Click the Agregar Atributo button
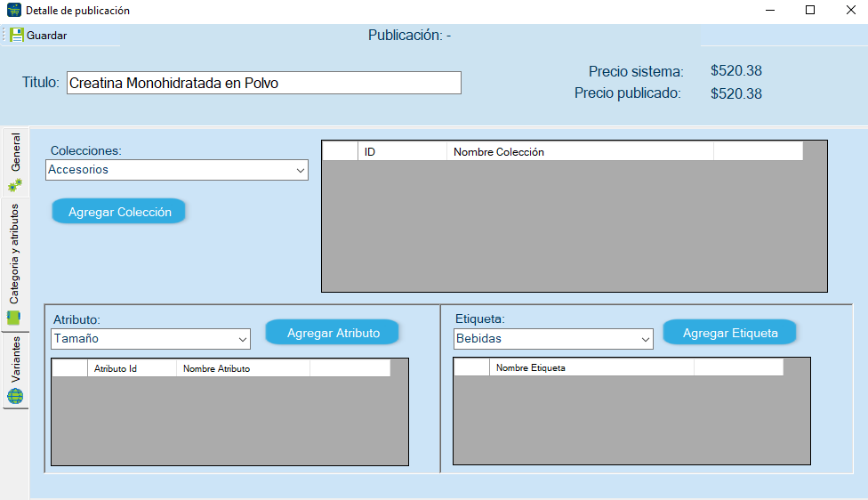This screenshot has height=500, width=868. [333, 333]
